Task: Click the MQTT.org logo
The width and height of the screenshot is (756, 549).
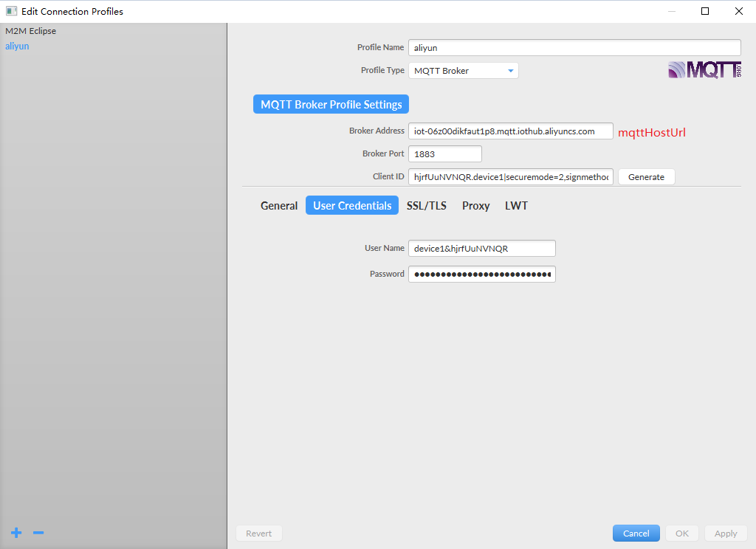Action: tap(704, 70)
